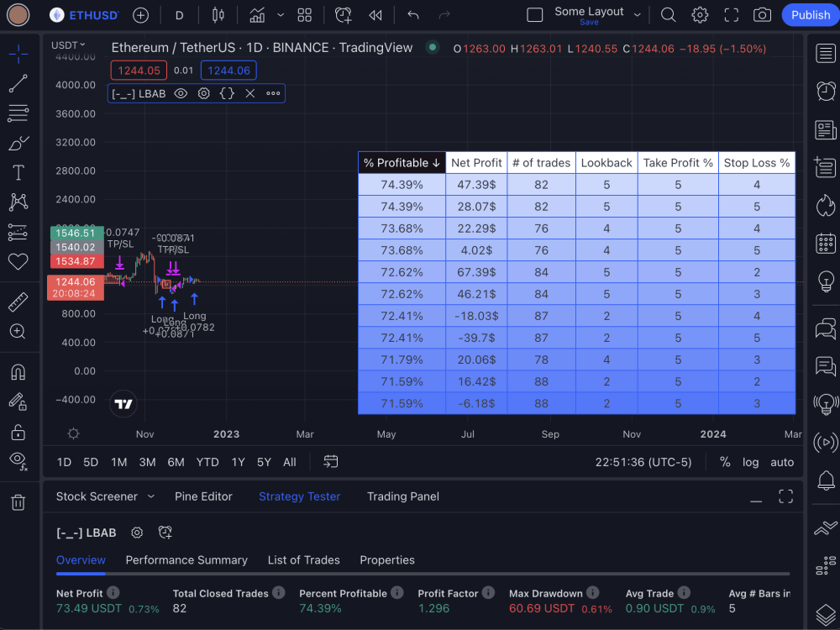Hide the LBAB indicator using its eye icon

[181, 93]
